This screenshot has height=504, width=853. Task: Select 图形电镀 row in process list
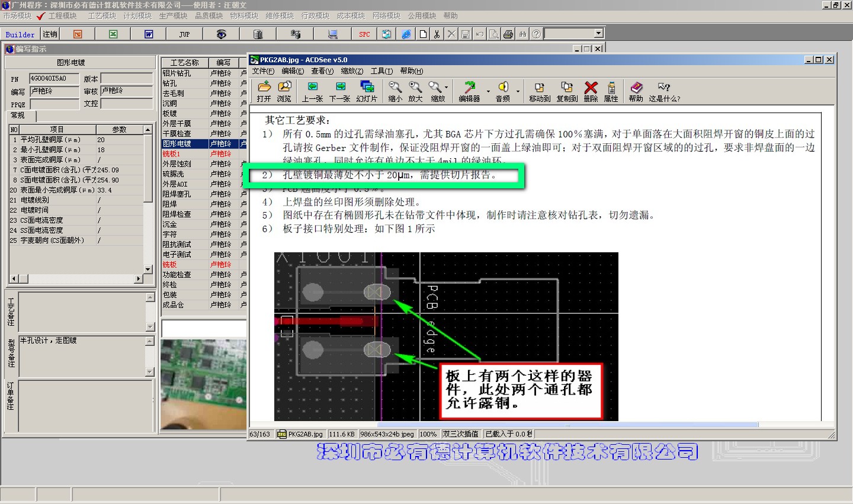(203, 144)
